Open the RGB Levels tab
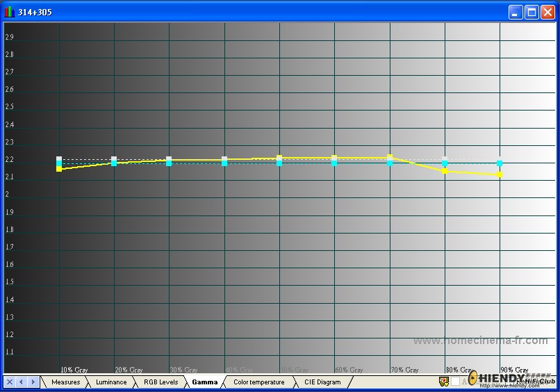Image resolution: width=560 pixels, height=392 pixels. (x=160, y=382)
